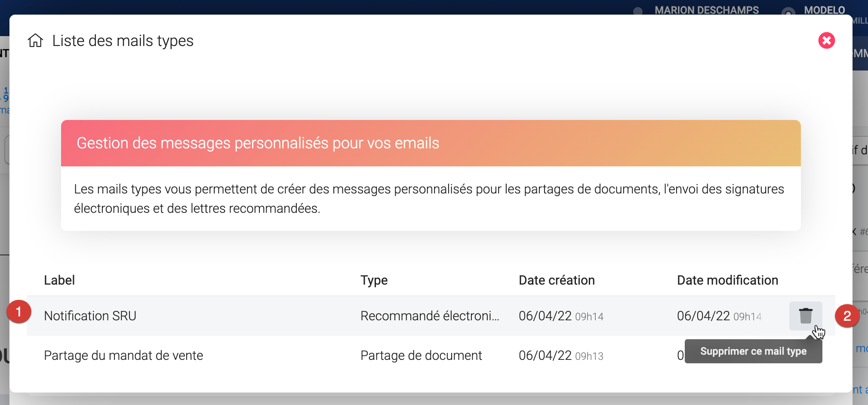This screenshot has height=405, width=868.
Task: Select the Recommandé électroni... type cell
Action: [430, 316]
